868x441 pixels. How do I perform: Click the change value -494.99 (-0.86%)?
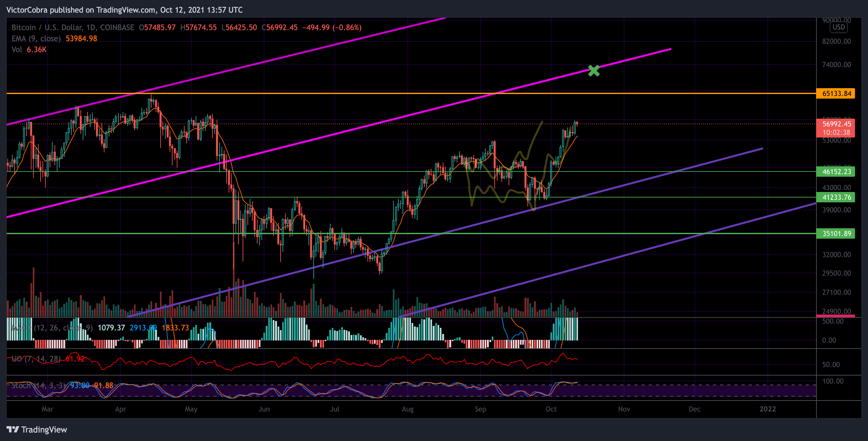(x=332, y=27)
